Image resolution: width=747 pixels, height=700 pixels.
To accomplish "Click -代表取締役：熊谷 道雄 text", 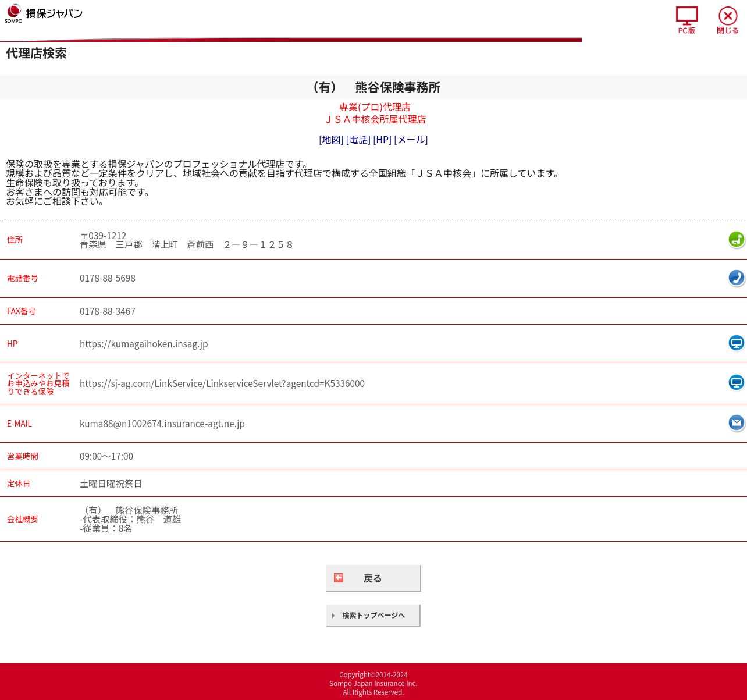I will click(130, 520).
